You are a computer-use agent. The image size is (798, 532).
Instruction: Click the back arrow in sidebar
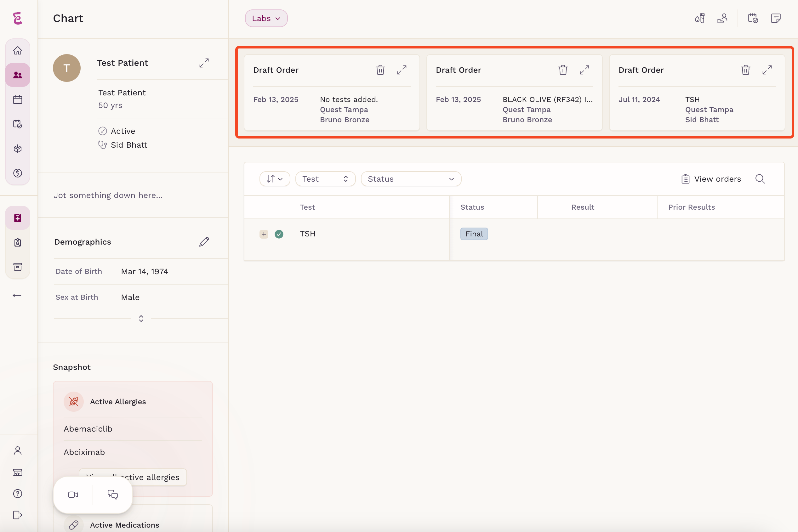coord(17,296)
